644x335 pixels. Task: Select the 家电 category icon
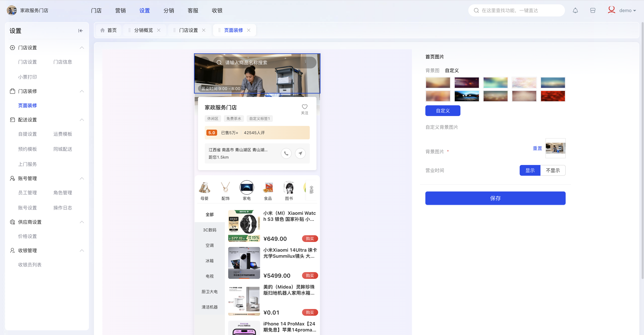click(x=246, y=188)
